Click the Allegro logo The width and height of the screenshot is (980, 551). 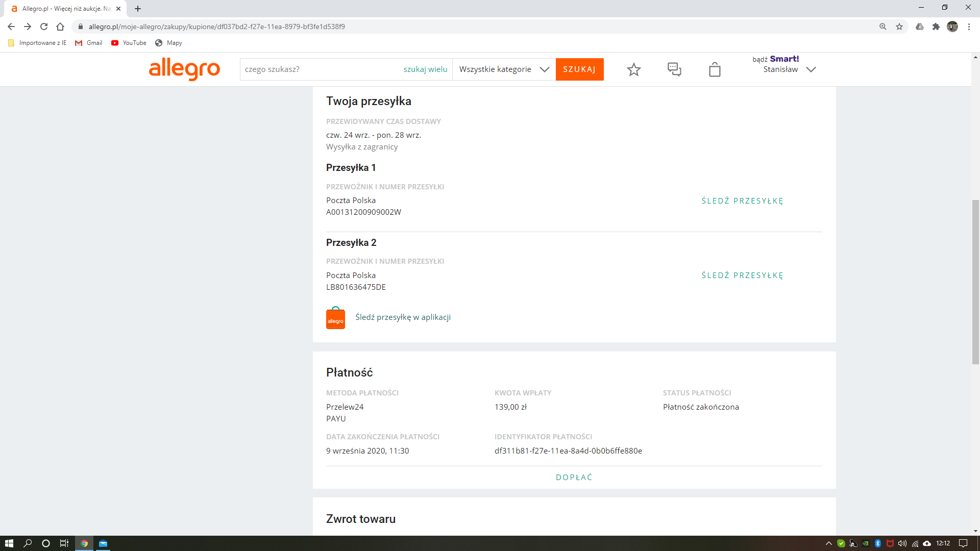click(x=184, y=69)
